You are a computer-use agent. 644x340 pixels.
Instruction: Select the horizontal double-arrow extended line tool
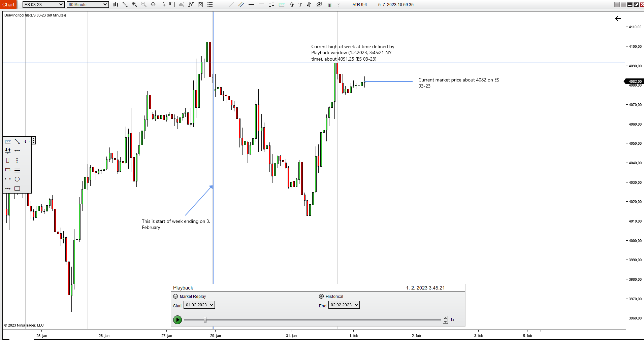tap(17, 150)
